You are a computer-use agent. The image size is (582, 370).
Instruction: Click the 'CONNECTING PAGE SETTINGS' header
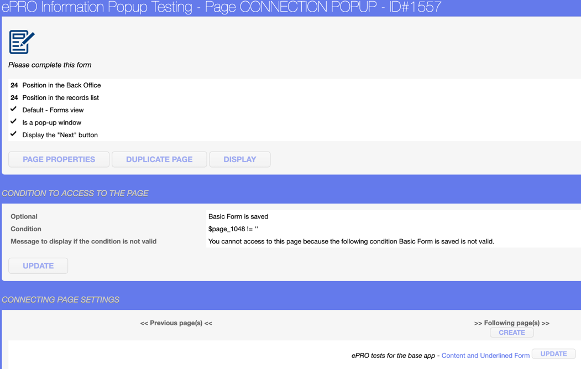point(61,300)
